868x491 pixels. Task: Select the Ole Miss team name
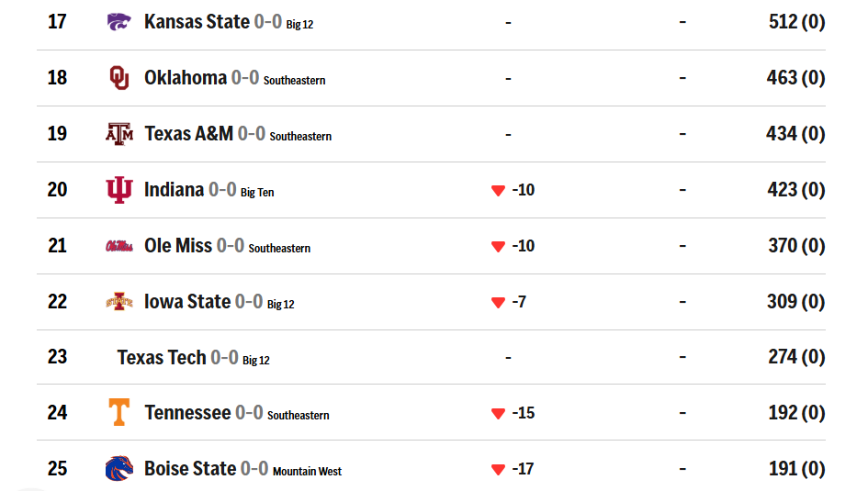click(178, 246)
